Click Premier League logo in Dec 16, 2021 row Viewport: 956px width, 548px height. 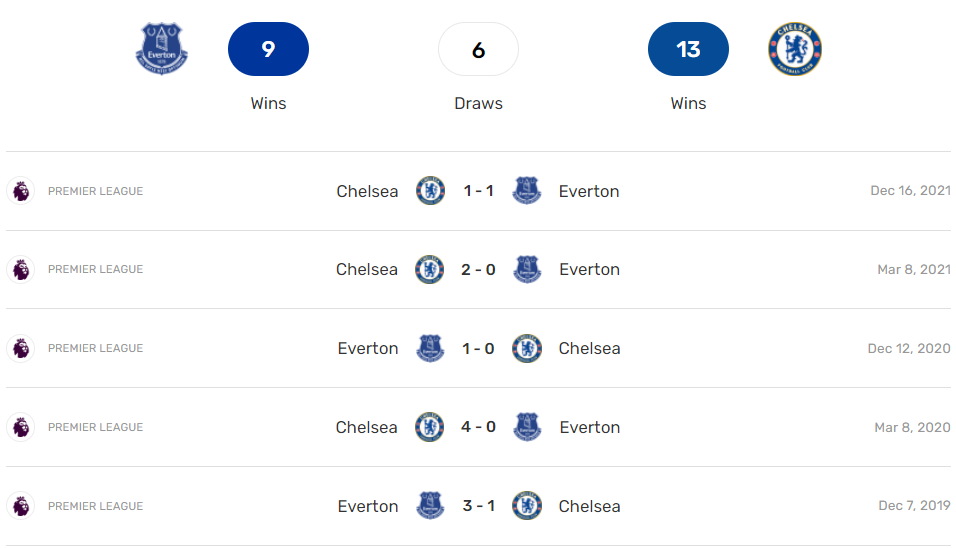click(x=20, y=191)
